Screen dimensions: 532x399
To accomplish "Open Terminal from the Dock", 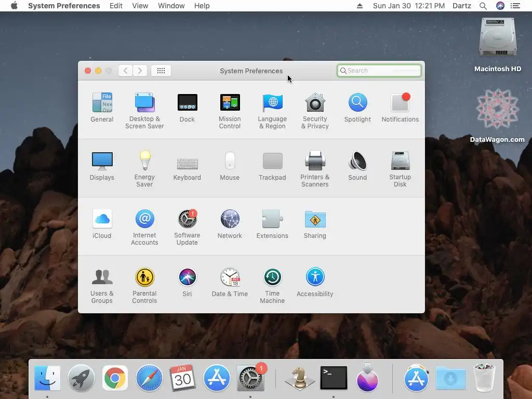I will point(334,378).
